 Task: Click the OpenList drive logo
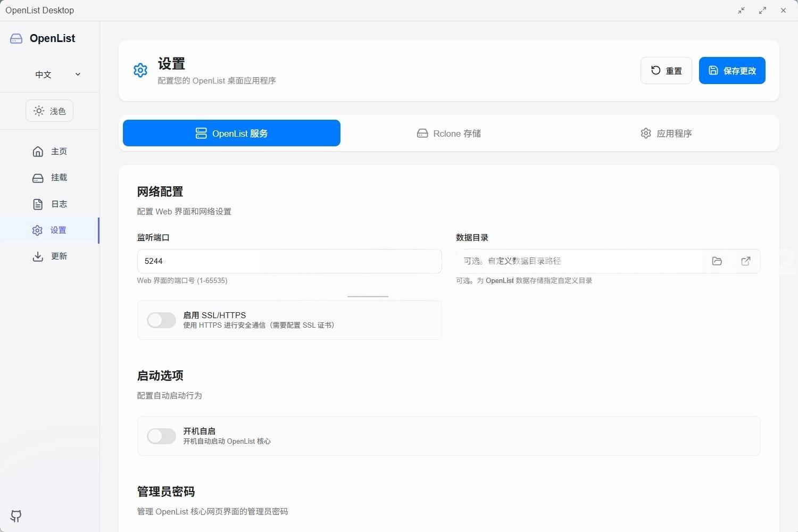tap(15, 38)
